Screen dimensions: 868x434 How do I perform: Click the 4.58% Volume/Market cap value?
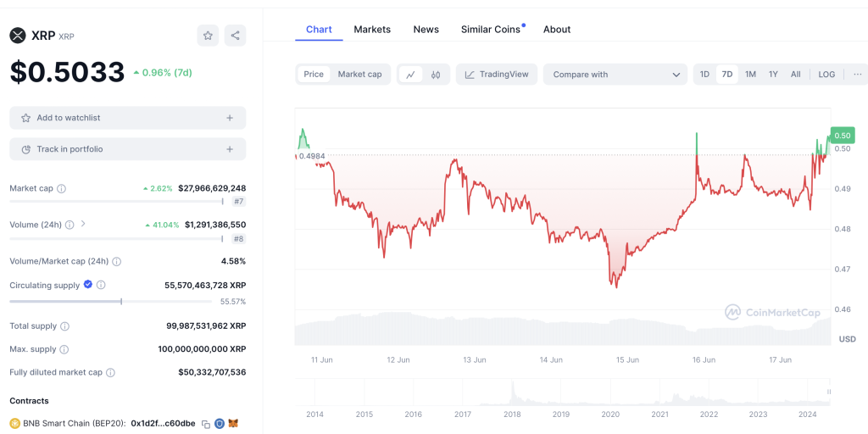pyautogui.click(x=233, y=261)
